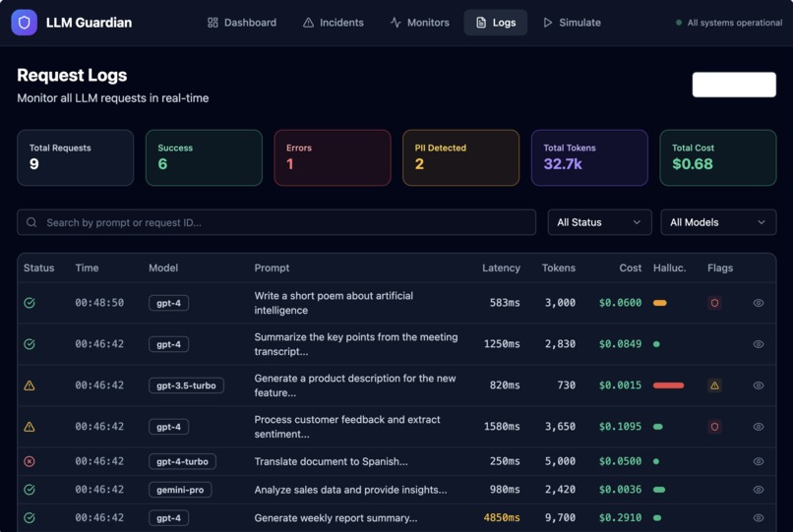Screen dimensions: 793x532
Task: View details of the poem request row
Action: click(759, 303)
